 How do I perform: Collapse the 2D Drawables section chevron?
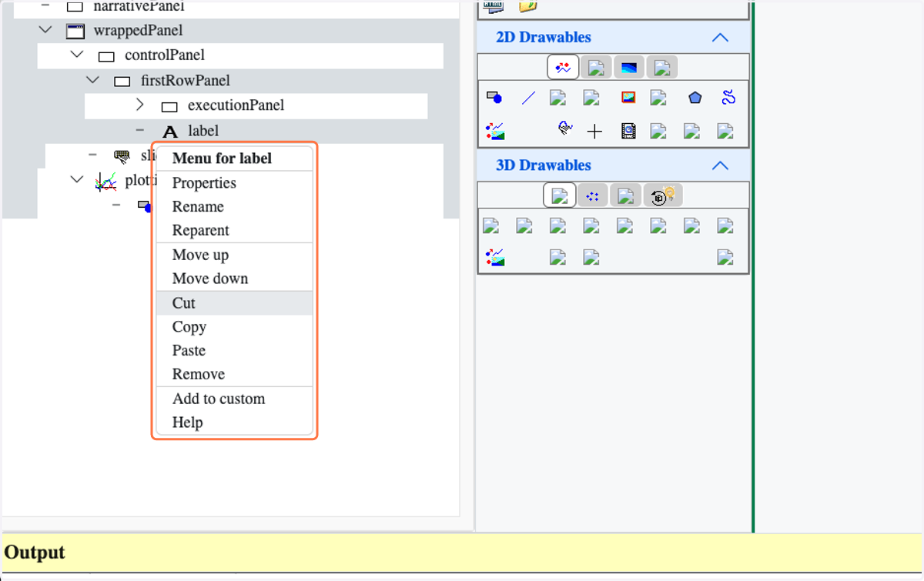pos(720,37)
